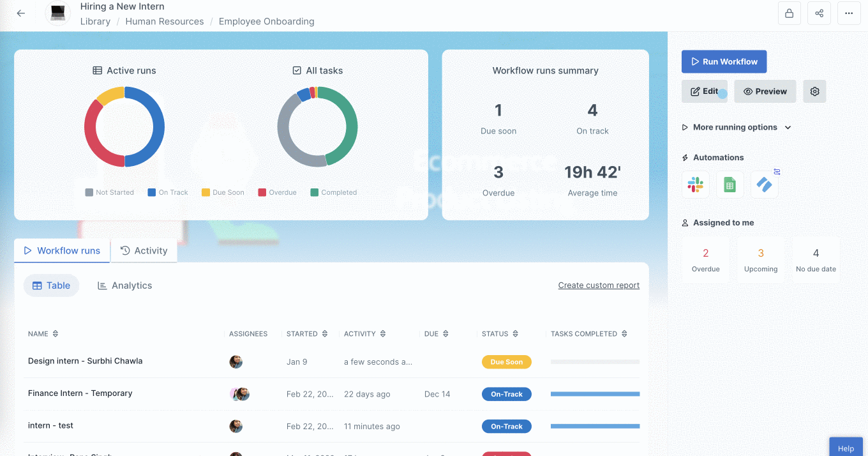Switch to the Activity tab
Screen dimensions: 868x456
pos(144,250)
